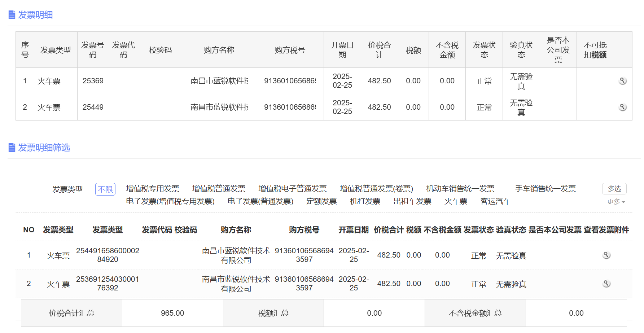Click the 多选 button
This screenshot has height=333, width=644.
(x=614, y=188)
